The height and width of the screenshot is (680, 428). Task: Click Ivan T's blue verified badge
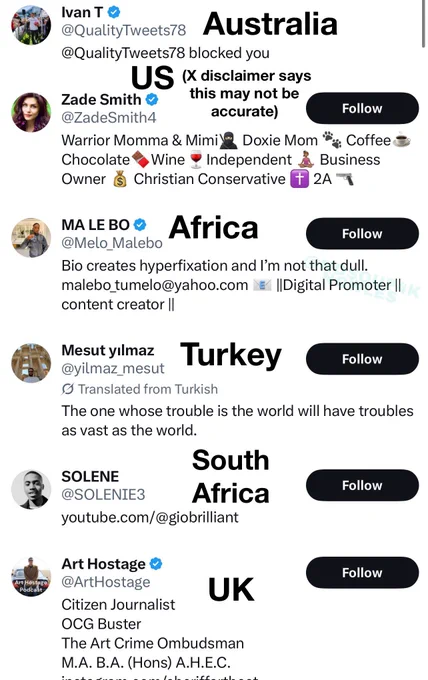coord(114,13)
